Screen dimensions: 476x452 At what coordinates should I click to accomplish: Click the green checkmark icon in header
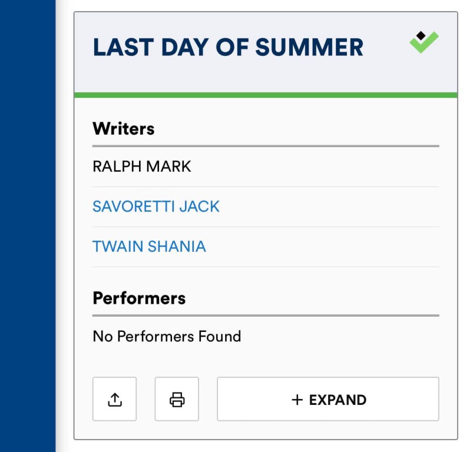coord(424,42)
